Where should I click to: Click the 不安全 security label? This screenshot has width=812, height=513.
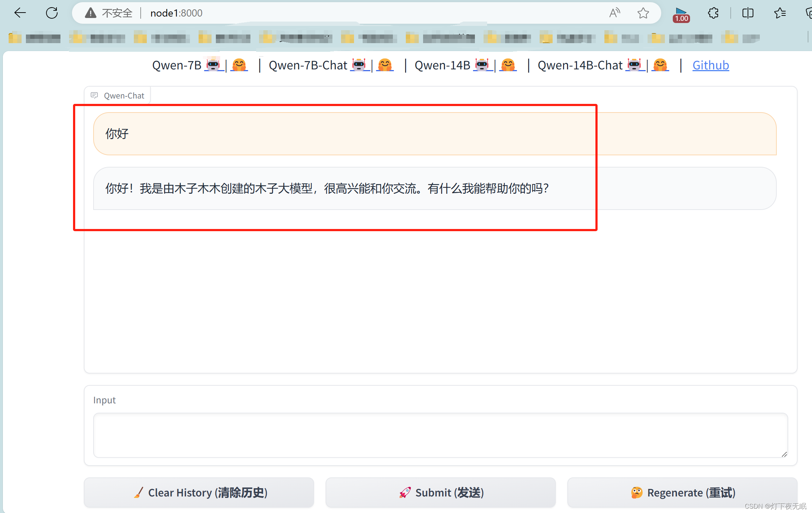pos(117,13)
